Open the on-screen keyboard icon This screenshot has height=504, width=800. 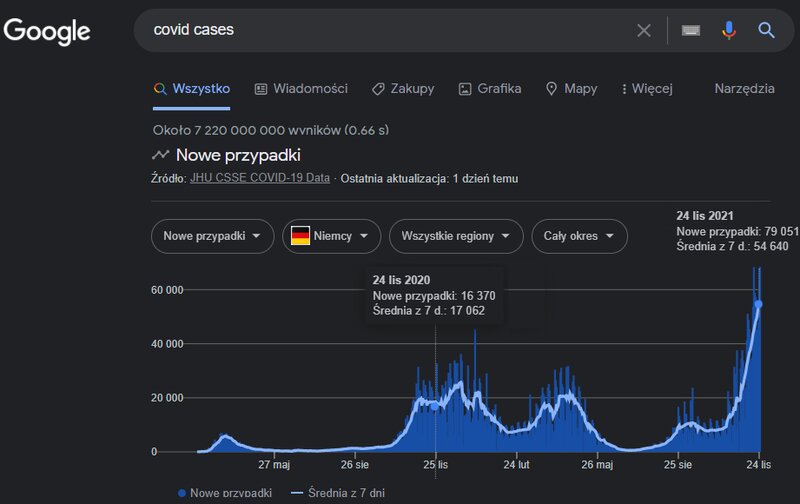click(690, 30)
